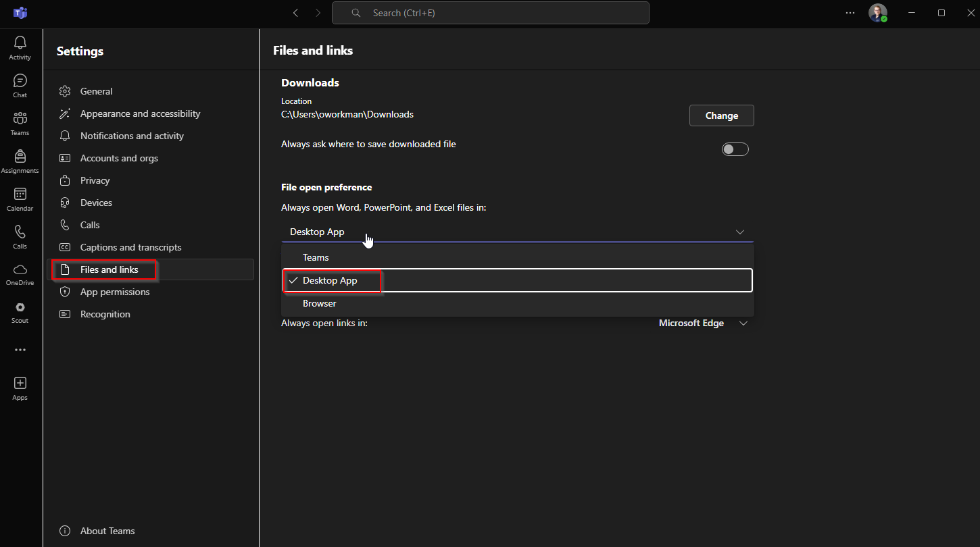
Task: Open the Assignments app icon
Action: click(20, 161)
